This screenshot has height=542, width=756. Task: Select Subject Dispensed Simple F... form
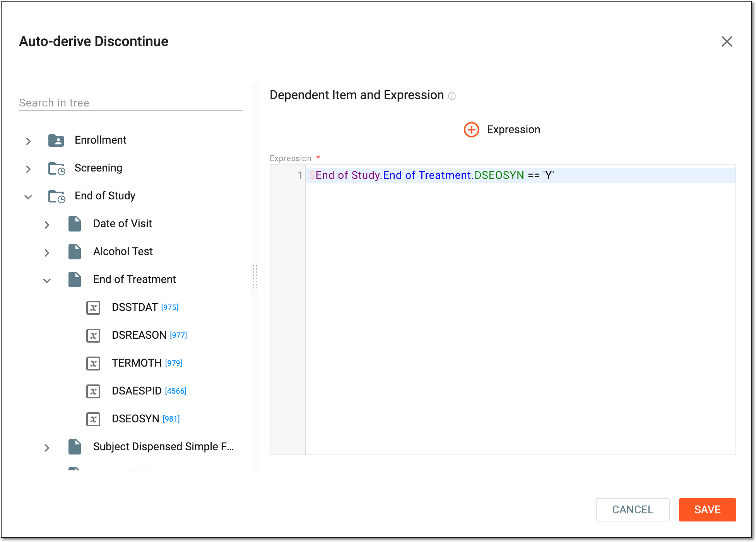click(x=163, y=447)
